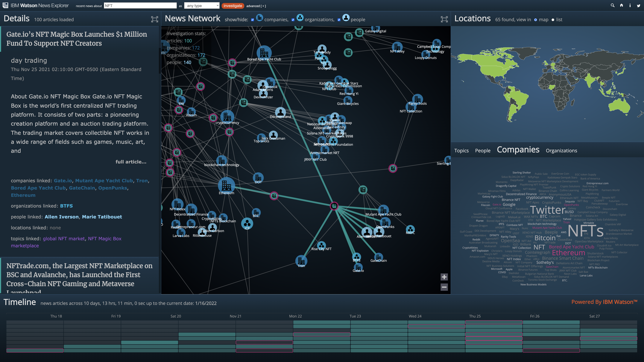Open the info icon in header

630,5
